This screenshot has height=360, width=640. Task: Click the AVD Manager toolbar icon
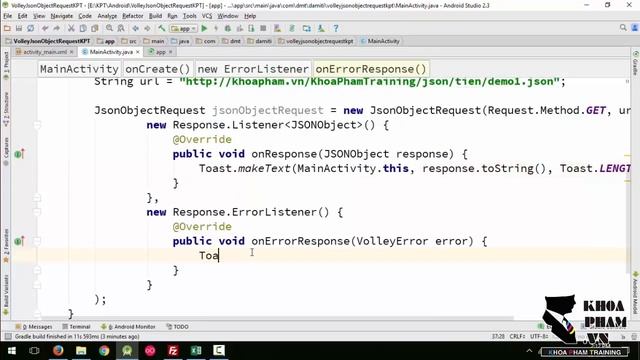point(278,28)
